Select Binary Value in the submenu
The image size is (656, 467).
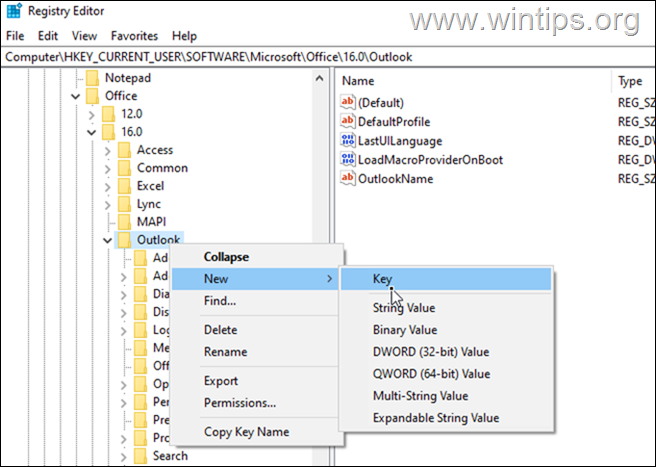(x=446, y=330)
